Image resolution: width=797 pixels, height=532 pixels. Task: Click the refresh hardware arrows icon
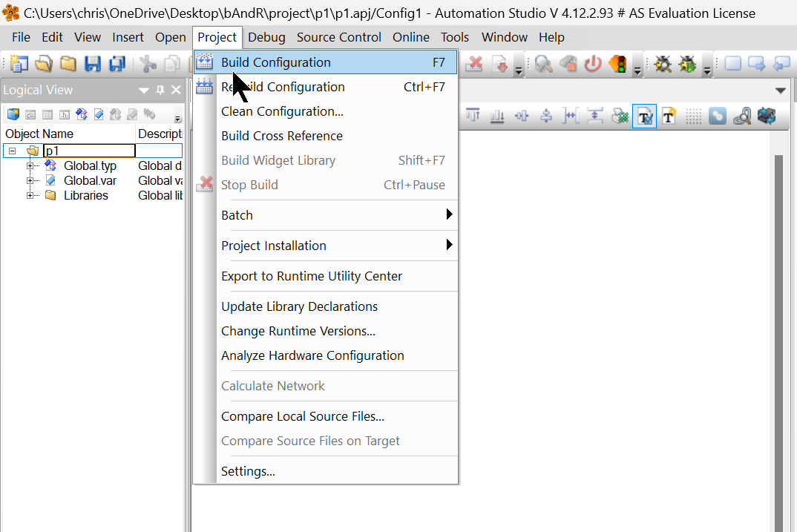(767, 116)
